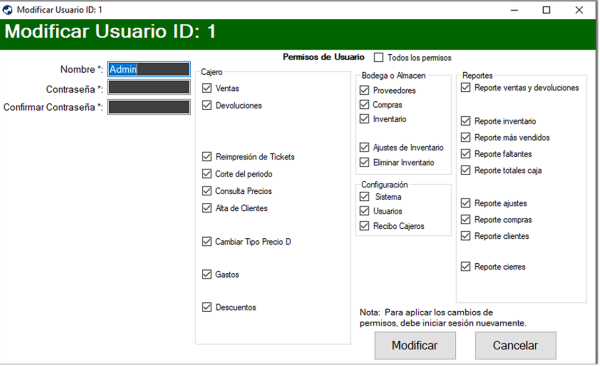
Task: Uncheck Reimpresión de Tickets permission
Action: (x=207, y=157)
